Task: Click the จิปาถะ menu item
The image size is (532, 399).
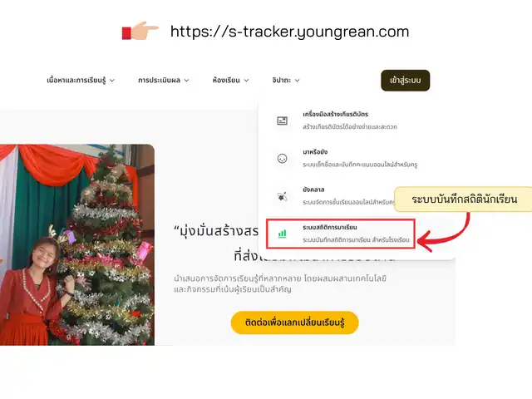Action: pos(286,81)
